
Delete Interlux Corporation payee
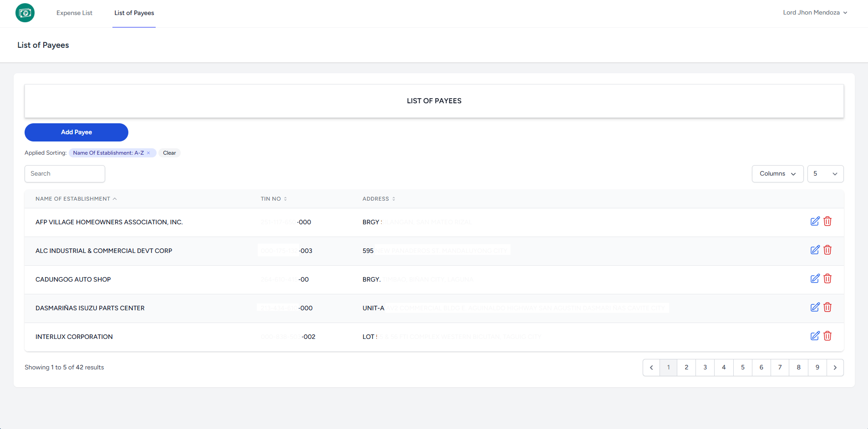827,336
